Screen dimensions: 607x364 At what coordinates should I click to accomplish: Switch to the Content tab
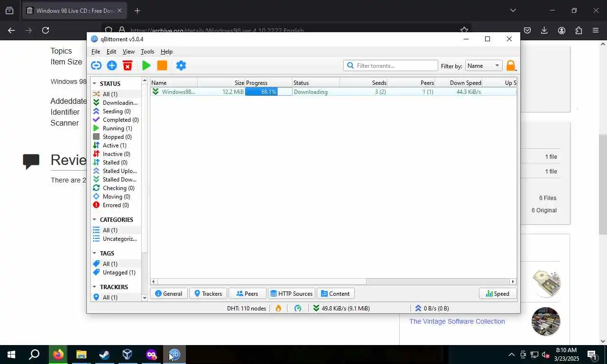(336, 294)
